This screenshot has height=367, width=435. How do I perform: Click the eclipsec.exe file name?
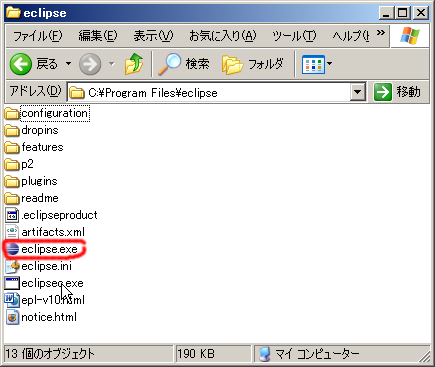click(52, 283)
